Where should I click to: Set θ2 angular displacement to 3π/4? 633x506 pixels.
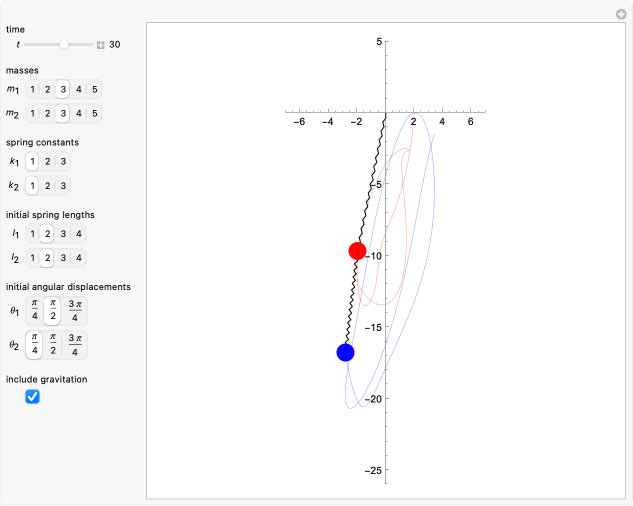(75, 345)
